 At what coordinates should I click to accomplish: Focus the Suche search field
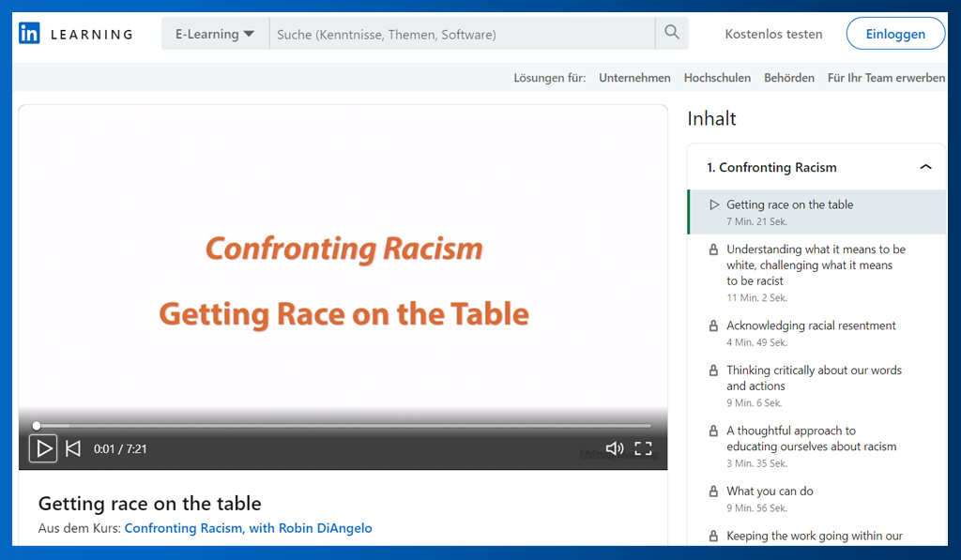pos(462,34)
